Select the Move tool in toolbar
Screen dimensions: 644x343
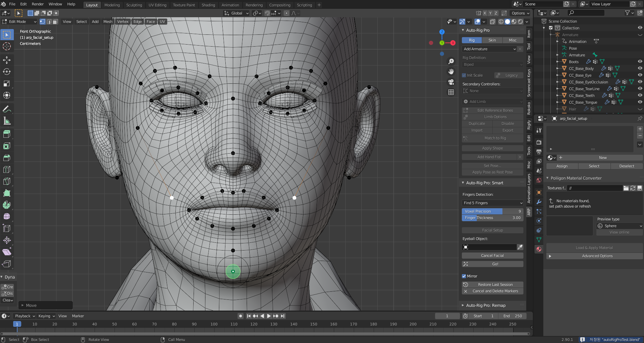pyautogui.click(x=7, y=60)
